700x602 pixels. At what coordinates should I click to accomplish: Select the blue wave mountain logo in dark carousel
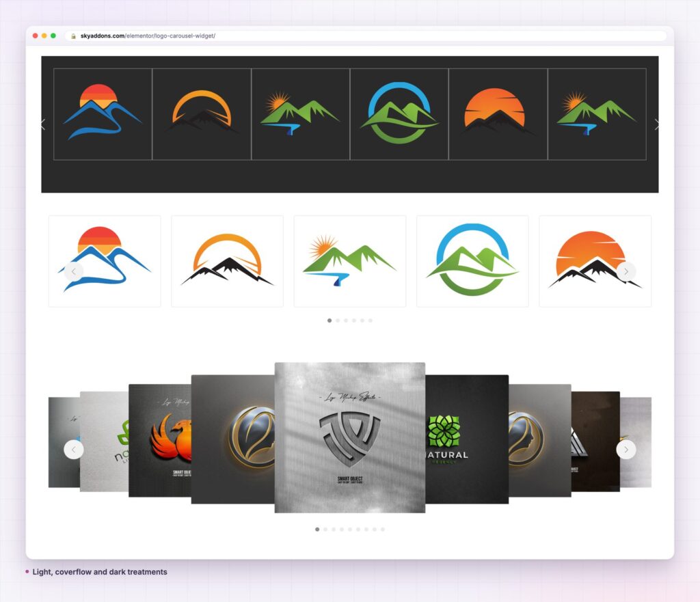[103, 114]
